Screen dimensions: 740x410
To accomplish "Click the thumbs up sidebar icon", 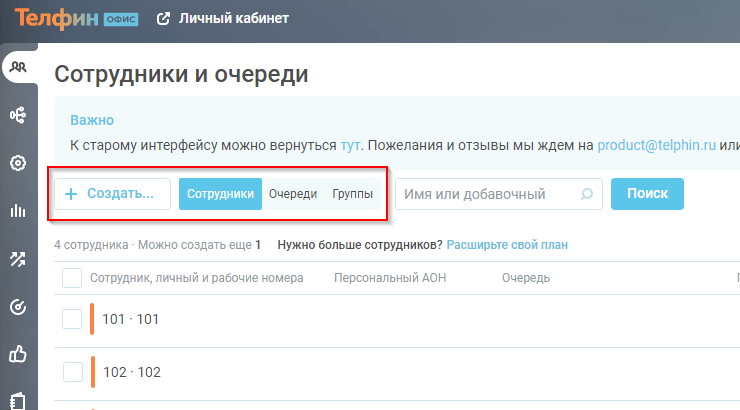I will click(18, 353).
